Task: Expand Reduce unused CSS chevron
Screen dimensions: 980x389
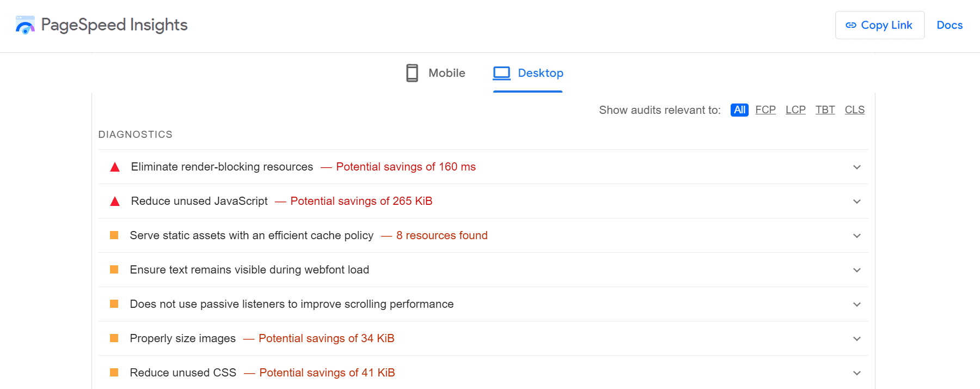Action: [857, 373]
